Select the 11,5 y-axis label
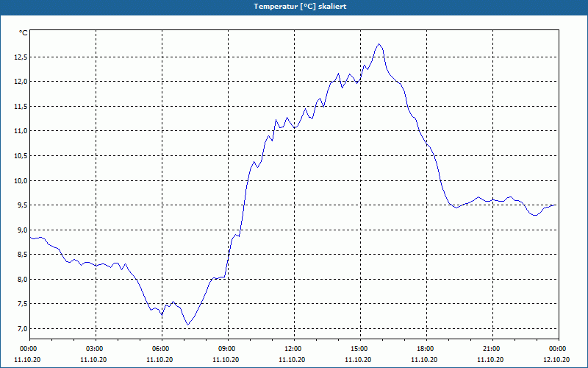588x368 pixels. click(21, 107)
